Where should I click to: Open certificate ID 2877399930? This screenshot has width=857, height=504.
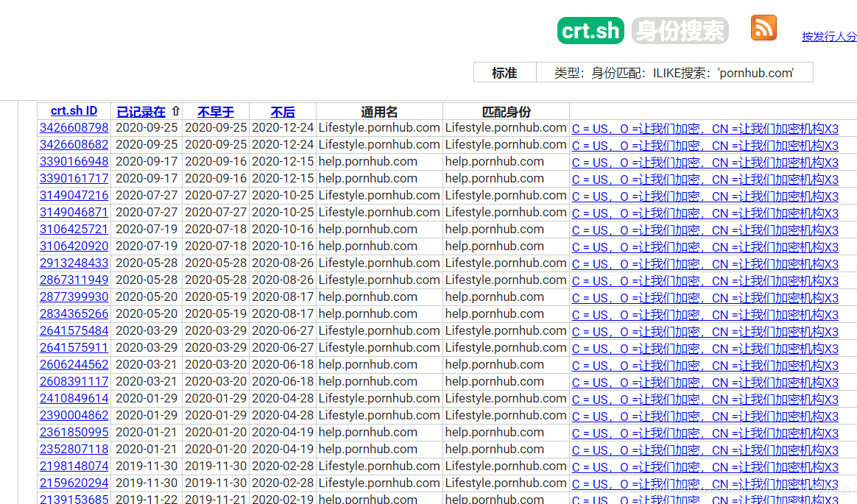tap(74, 297)
